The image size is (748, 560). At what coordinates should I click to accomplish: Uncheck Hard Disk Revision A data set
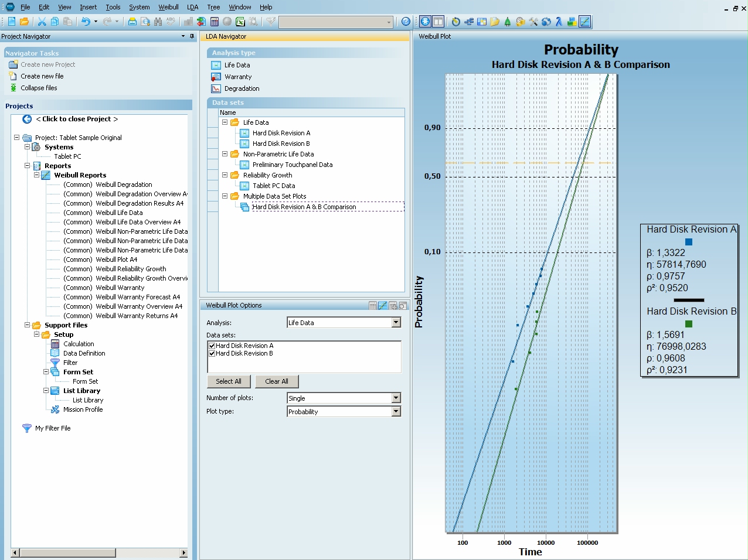212,346
